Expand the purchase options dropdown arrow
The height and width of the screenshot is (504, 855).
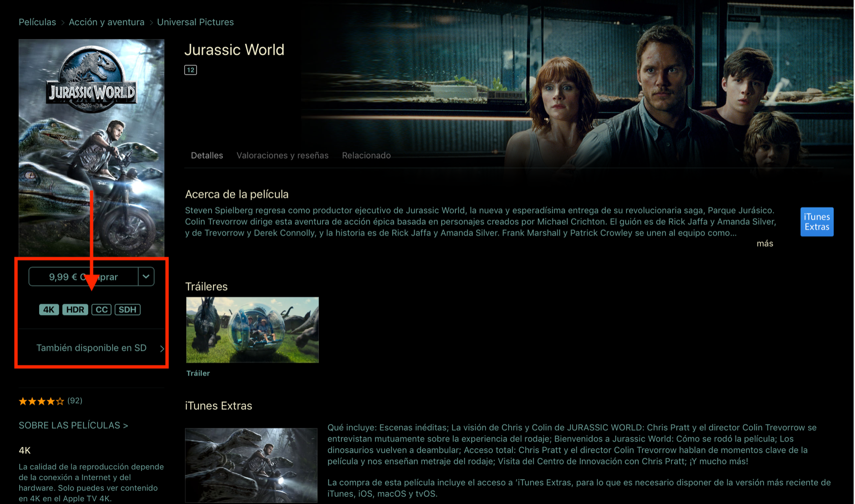146,277
